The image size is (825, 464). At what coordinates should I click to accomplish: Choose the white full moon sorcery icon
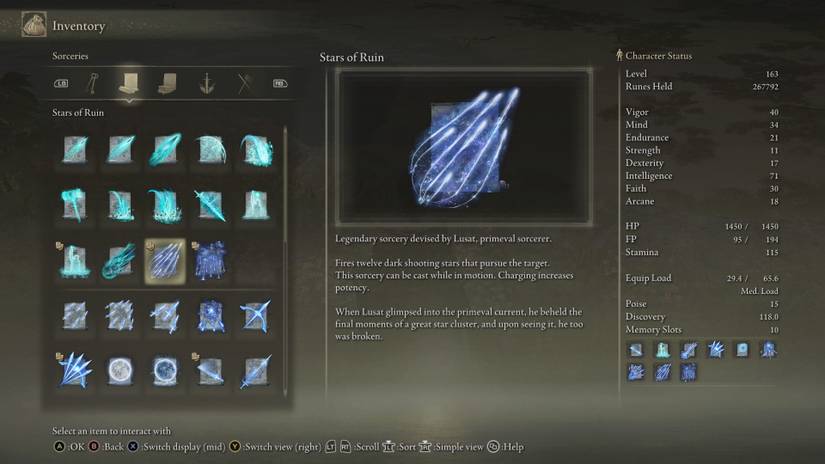[x=120, y=370]
